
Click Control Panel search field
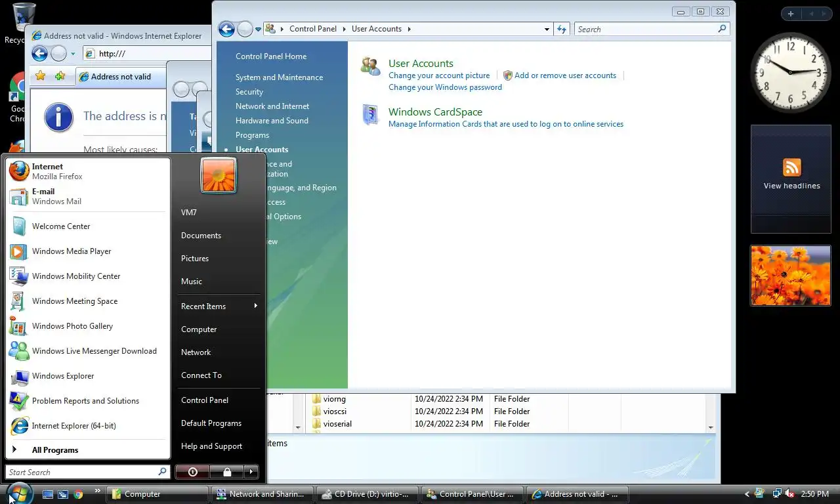647,29
